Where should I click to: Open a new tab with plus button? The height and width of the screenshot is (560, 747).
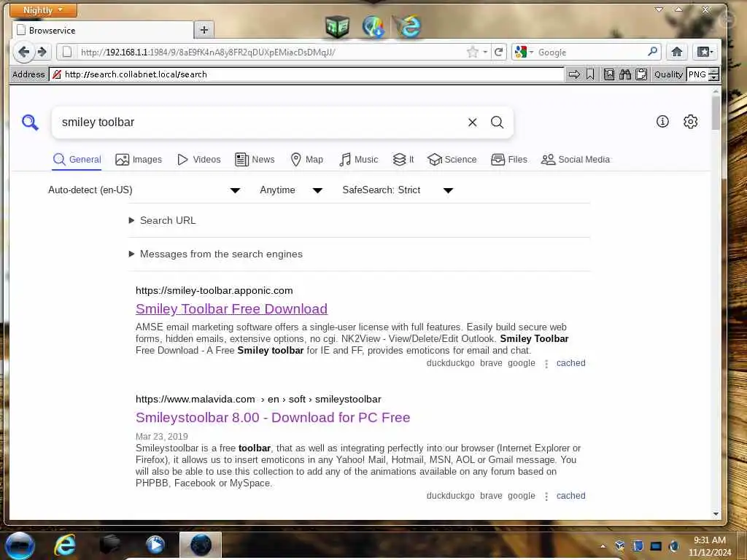[x=204, y=30]
